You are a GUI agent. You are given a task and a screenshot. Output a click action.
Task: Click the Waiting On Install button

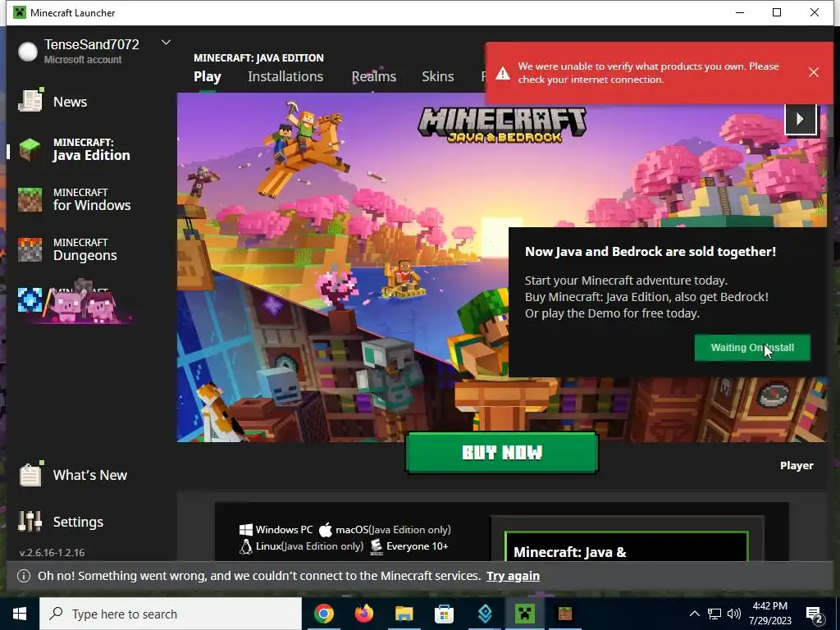click(x=752, y=348)
